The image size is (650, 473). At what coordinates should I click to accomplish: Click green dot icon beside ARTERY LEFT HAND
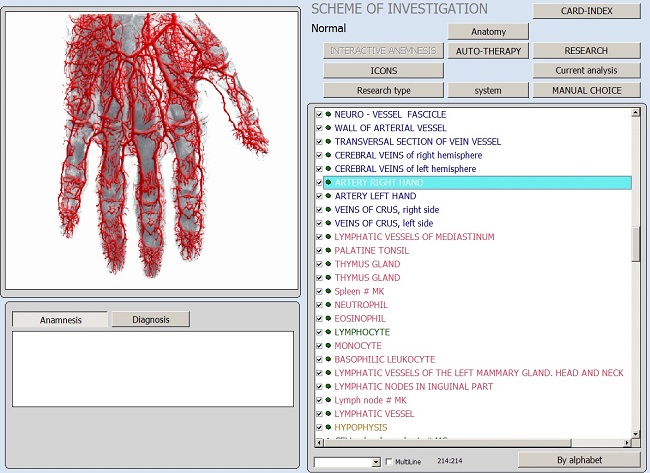coord(328,196)
